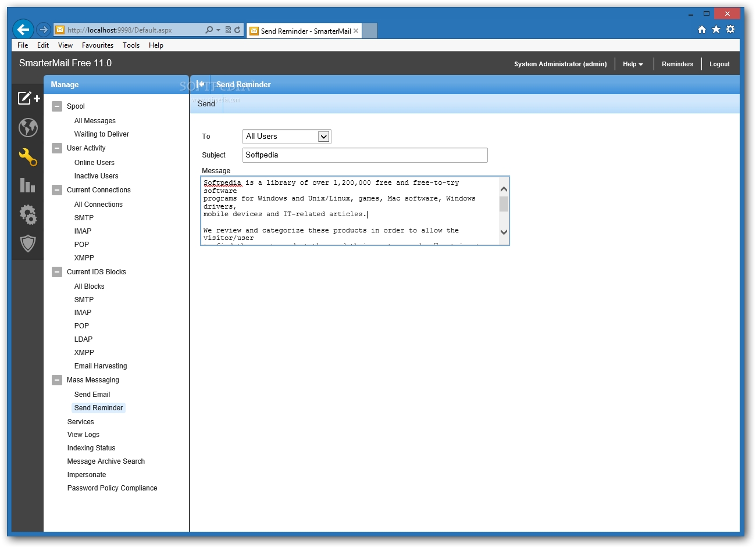Click the browser address bar URL
The image size is (756, 548).
point(120,30)
